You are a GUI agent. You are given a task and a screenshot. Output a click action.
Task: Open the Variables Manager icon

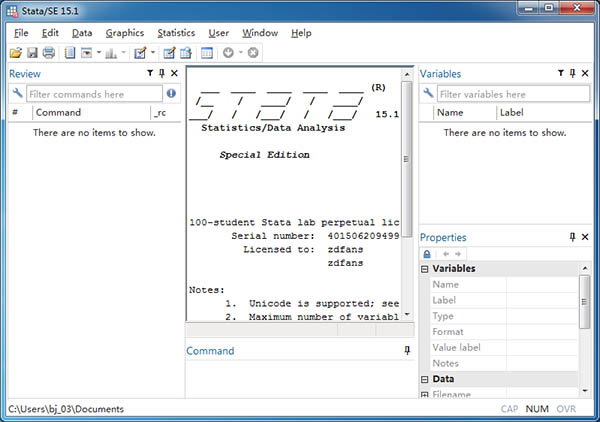pyautogui.click(x=207, y=52)
